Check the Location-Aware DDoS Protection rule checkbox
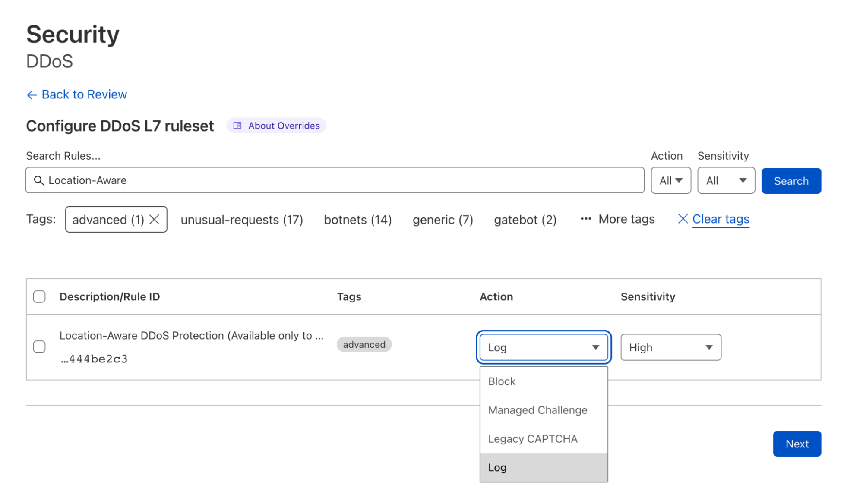863x504 pixels. (39, 346)
